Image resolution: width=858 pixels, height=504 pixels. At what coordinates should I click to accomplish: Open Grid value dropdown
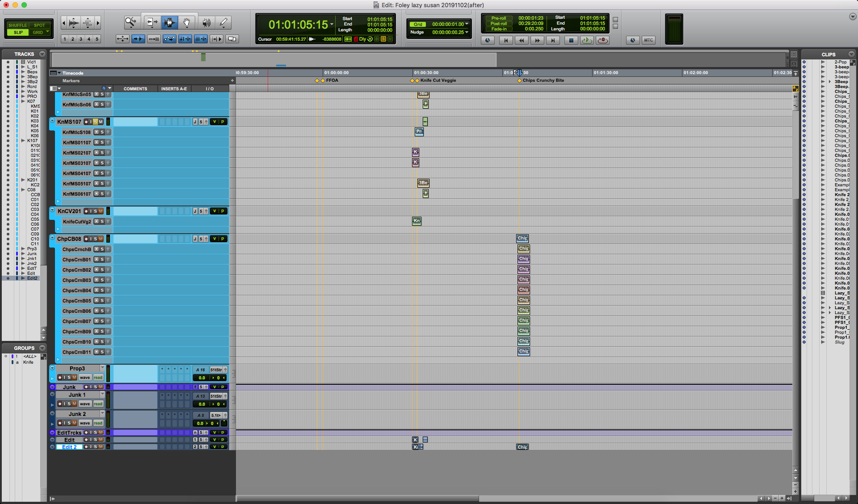pyautogui.click(x=467, y=24)
